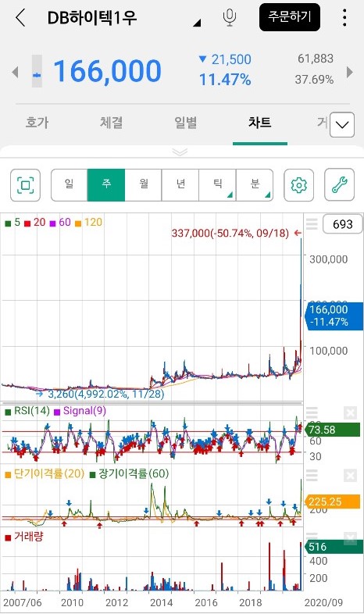Viewport: 364px width, 614px height.
Task: Open the 틱 tick interval dropdown
Action: coord(218,185)
